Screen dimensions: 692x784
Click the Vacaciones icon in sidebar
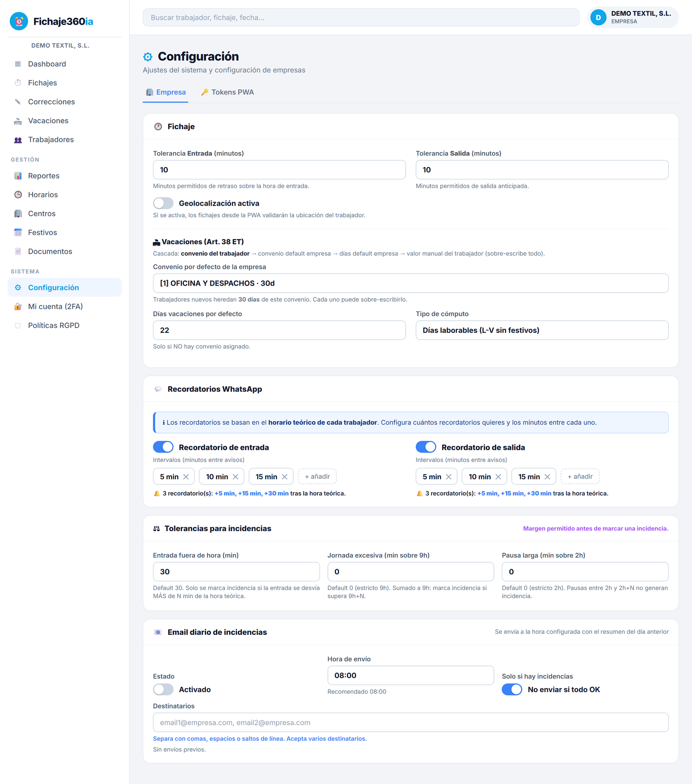(18, 121)
